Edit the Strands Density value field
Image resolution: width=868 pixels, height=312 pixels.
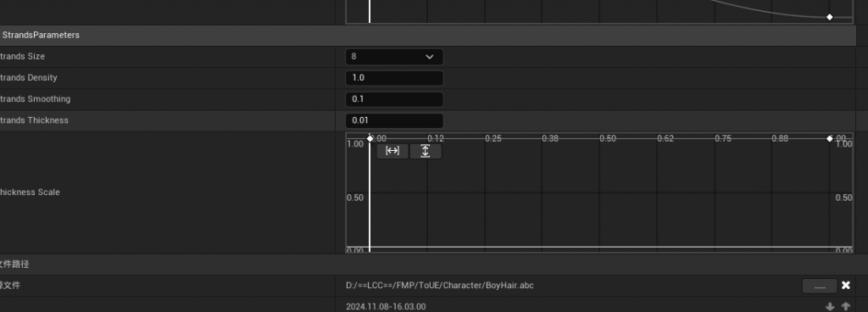394,78
